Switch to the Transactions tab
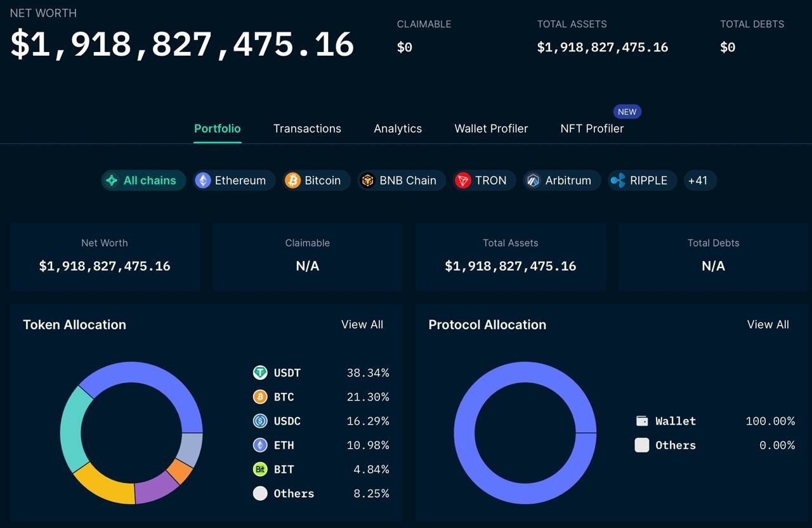812x528 pixels. point(307,129)
